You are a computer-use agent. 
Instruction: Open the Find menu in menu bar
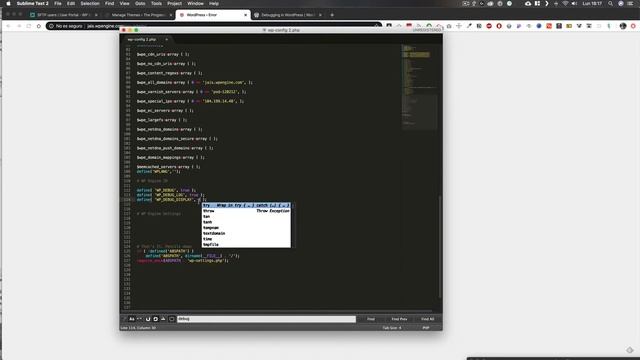click(109, 3)
